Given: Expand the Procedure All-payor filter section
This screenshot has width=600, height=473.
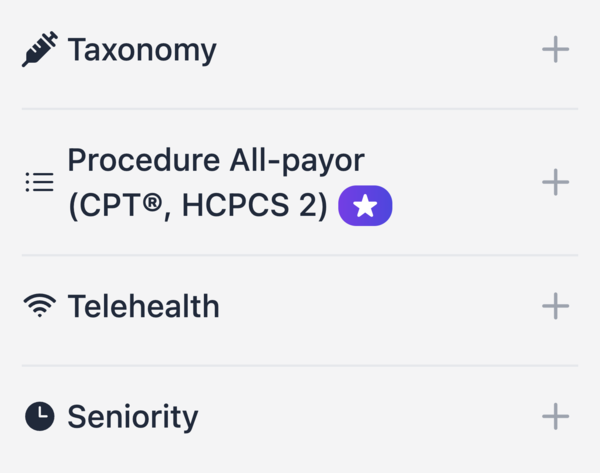Looking at the screenshot, I should coord(555,182).
